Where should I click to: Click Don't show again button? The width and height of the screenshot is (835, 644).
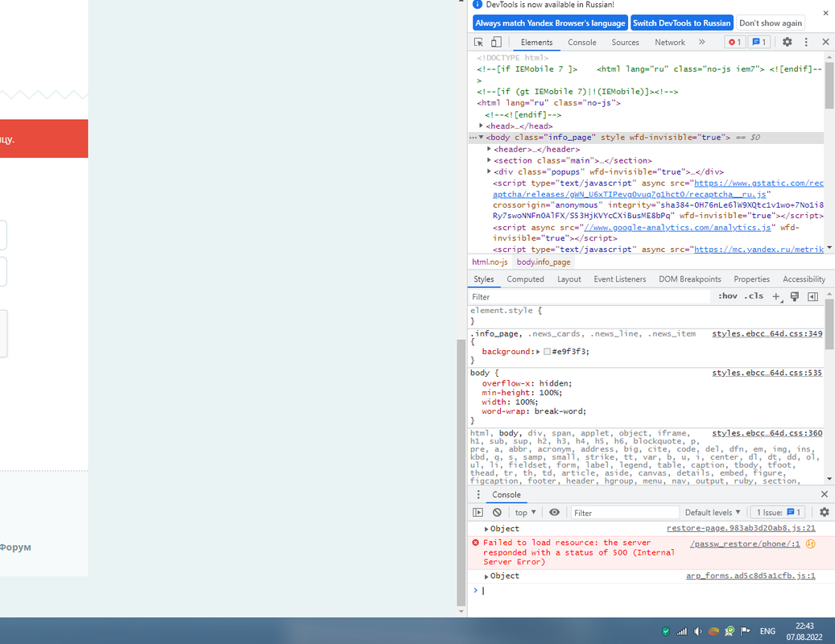(770, 23)
